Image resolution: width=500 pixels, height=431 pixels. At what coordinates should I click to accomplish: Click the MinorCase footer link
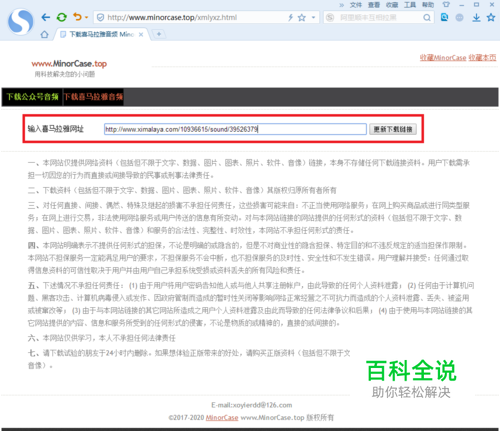tap(222, 418)
